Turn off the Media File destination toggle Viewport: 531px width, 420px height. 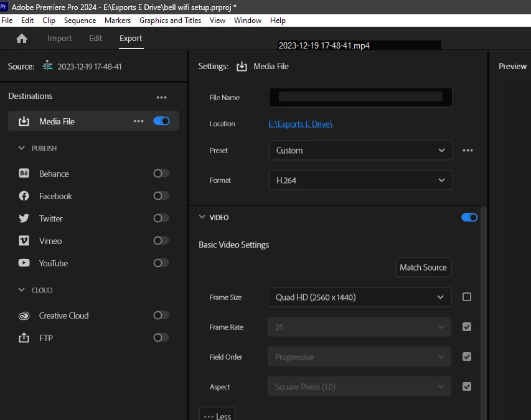(161, 121)
